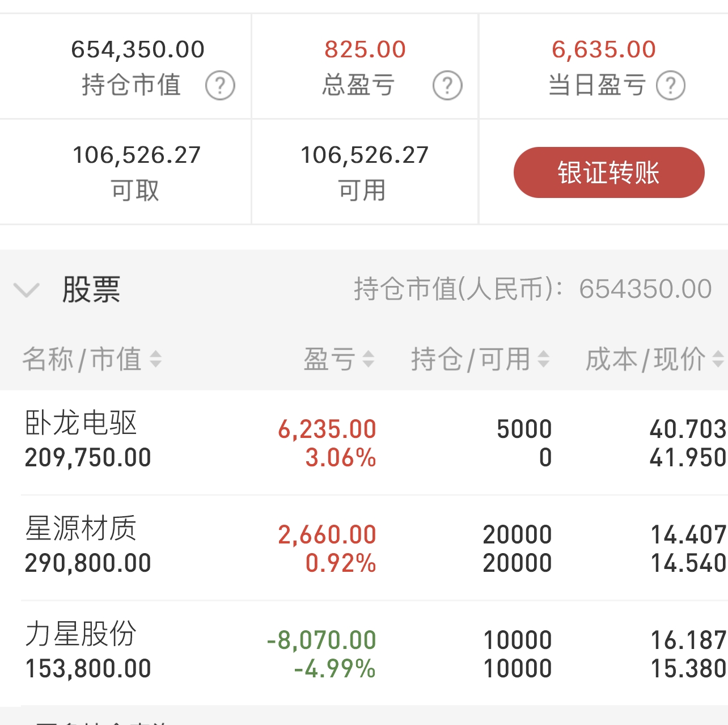Screen dimensions: 728x725
Task: Sort by 持仓/可用 arrows icon
Action: pyautogui.click(x=544, y=359)
